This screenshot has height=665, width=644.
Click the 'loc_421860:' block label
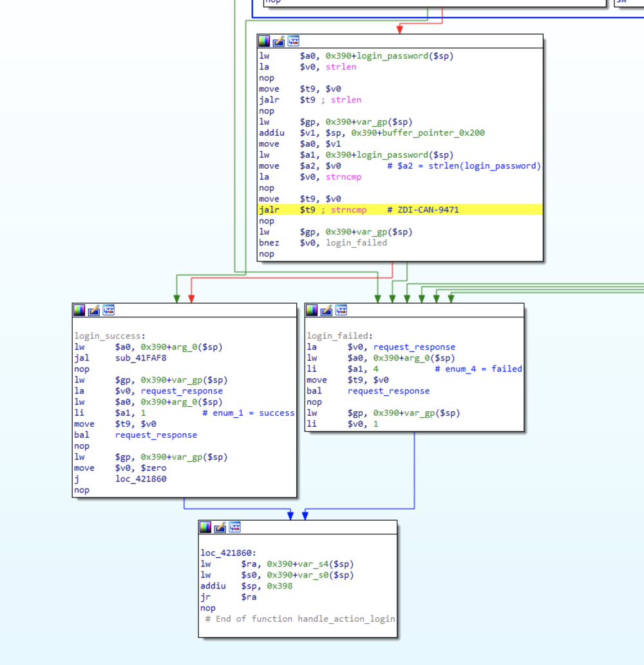(228, 553)
